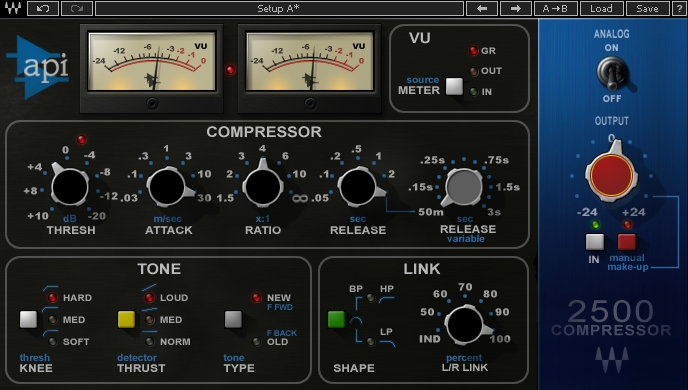The image size is (688, 390).
Task: Select SOFT knee LED
Action: (52, 341)
